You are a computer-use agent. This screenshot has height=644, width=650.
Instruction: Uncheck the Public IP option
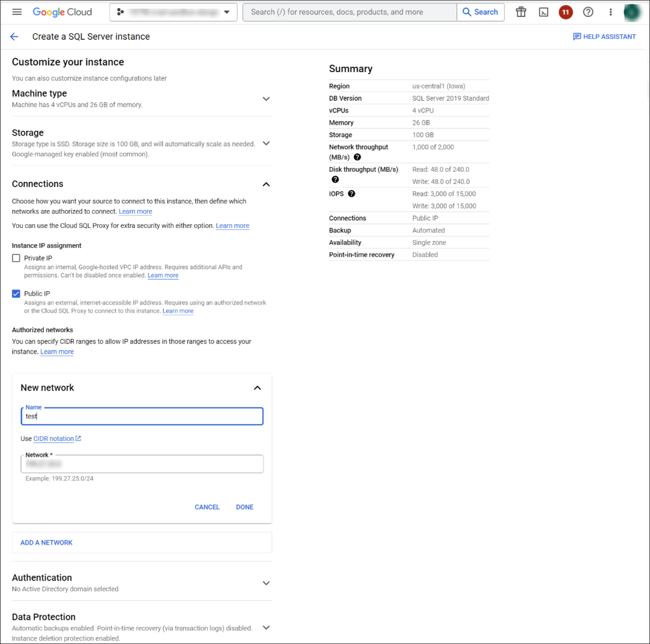[16, 293]
